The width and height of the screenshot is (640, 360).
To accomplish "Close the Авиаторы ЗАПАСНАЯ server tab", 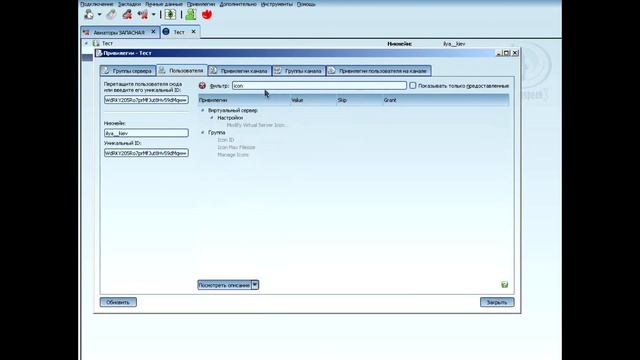I will [153, 31].
